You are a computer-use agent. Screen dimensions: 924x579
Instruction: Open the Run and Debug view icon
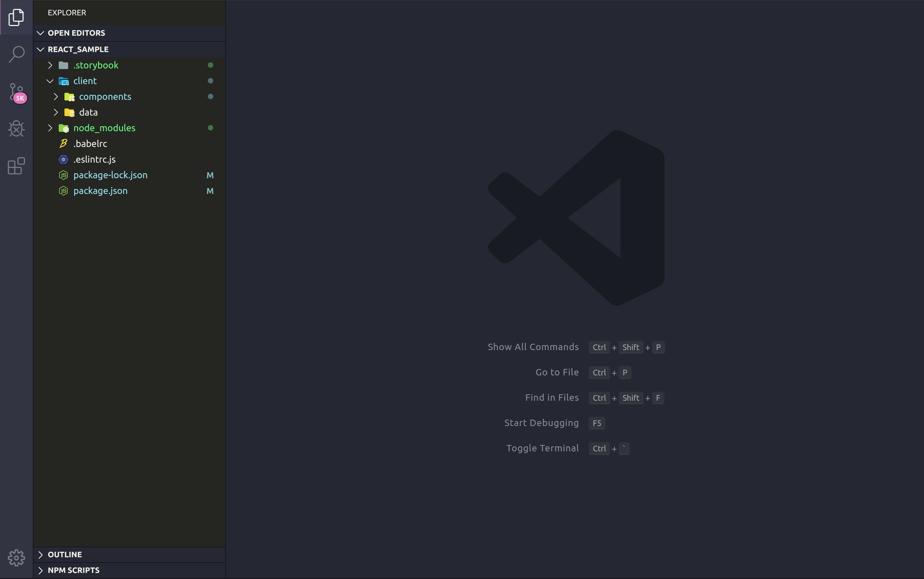(16, 129)
